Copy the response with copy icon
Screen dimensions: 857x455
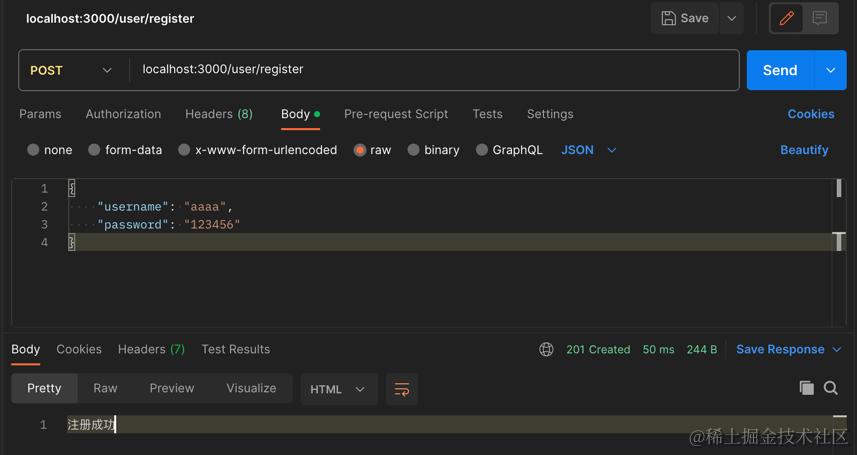pos(806,388)
